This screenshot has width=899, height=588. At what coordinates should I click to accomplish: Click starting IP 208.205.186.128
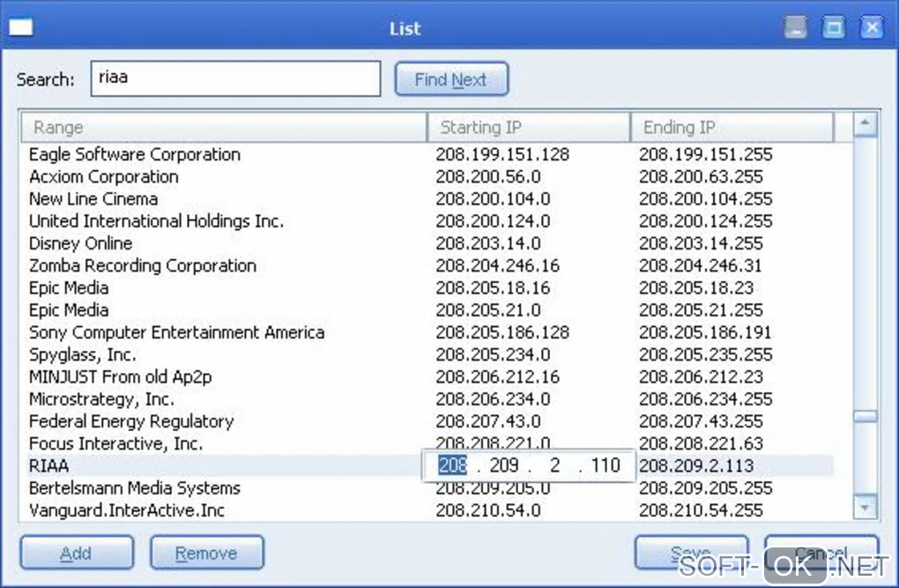tap(502, 332)
